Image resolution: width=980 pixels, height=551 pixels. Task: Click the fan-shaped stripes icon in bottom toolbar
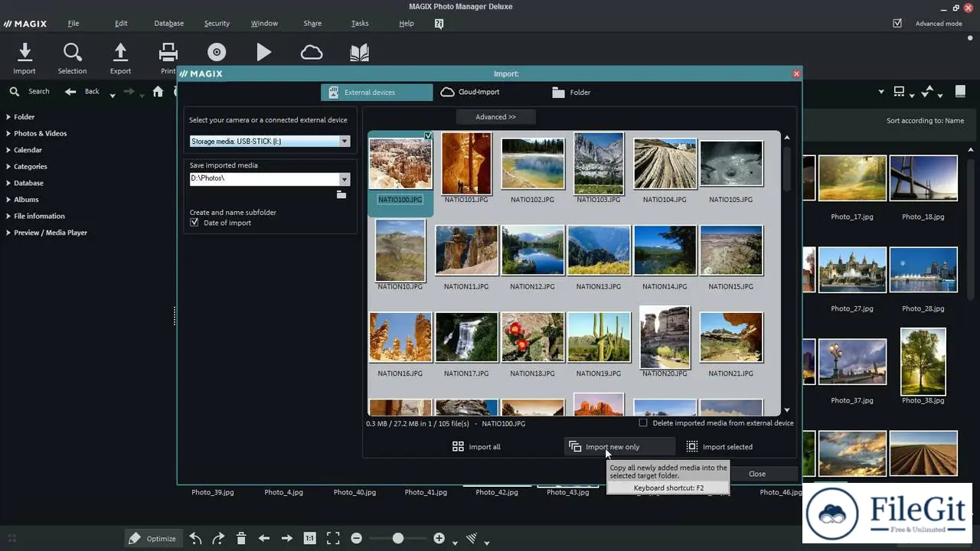(x=472, y=538)
